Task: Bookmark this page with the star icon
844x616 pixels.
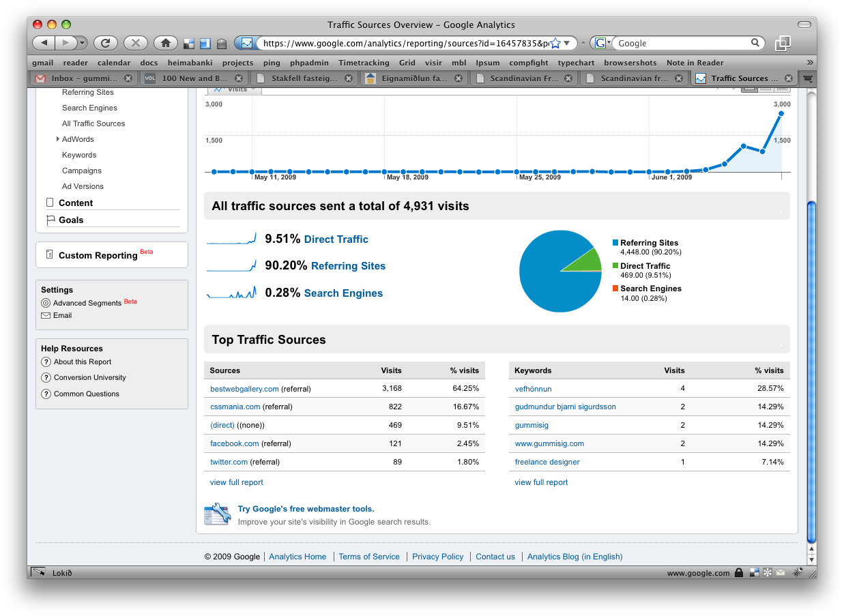Action: pos(555,43)
